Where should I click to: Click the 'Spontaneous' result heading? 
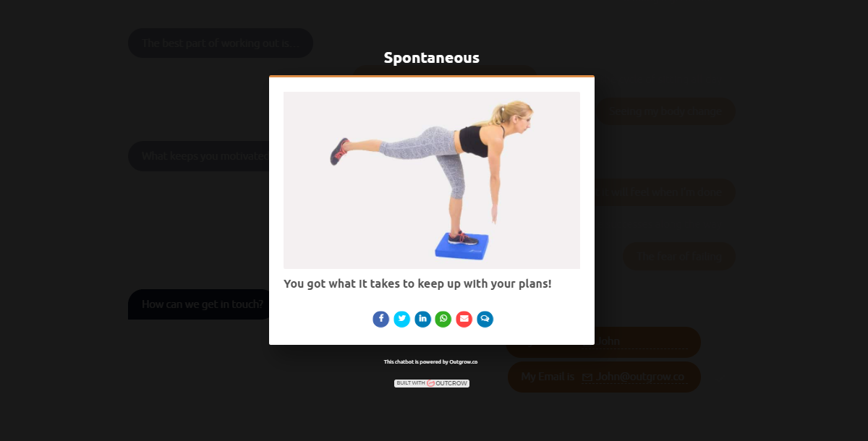pyautogui.click(x=432, y=58)
